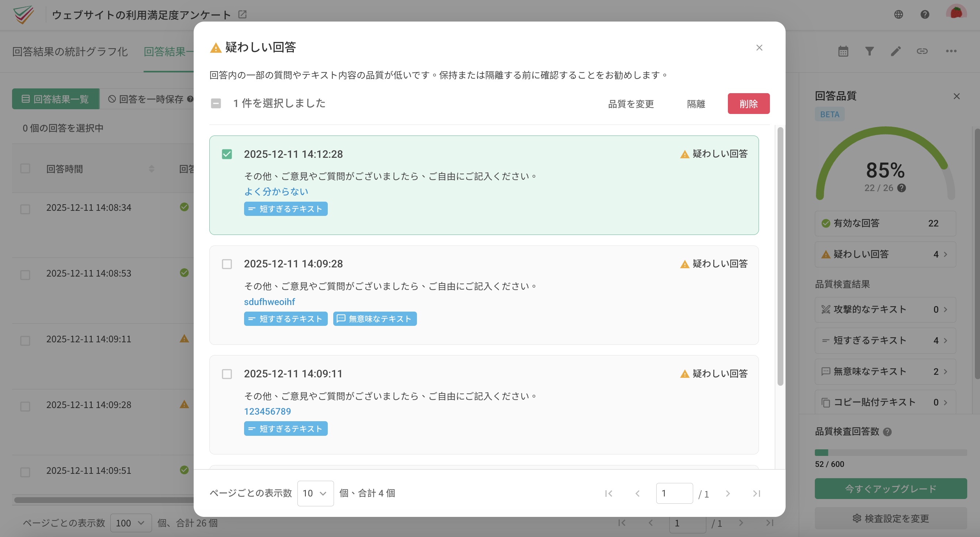Toggle the select-all checkbox in dialog
The height and width of the screenshot is (537, 980).
(x=216, y=103)
